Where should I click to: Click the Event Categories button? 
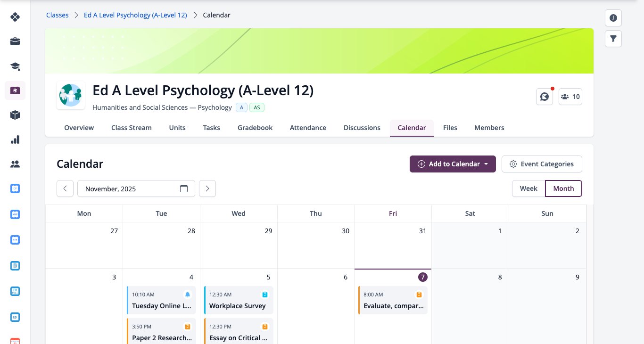click(542, 164)
